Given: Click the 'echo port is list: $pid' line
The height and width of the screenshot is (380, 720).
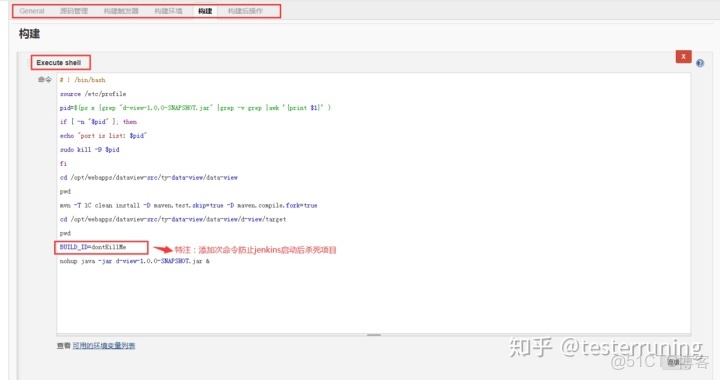Looking at the screenshot, I should (103, 136).
